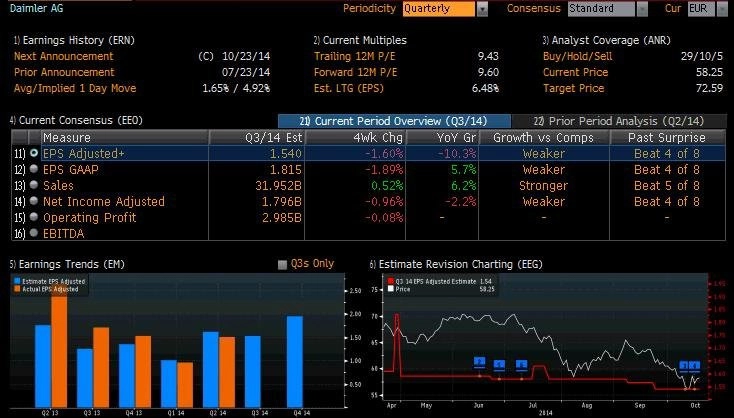This screenshot has height=418, width=734.
Task: Click Sales Past Surprise Beat 5 of 8
Action: pyautogui.click(x=667, y=185)
